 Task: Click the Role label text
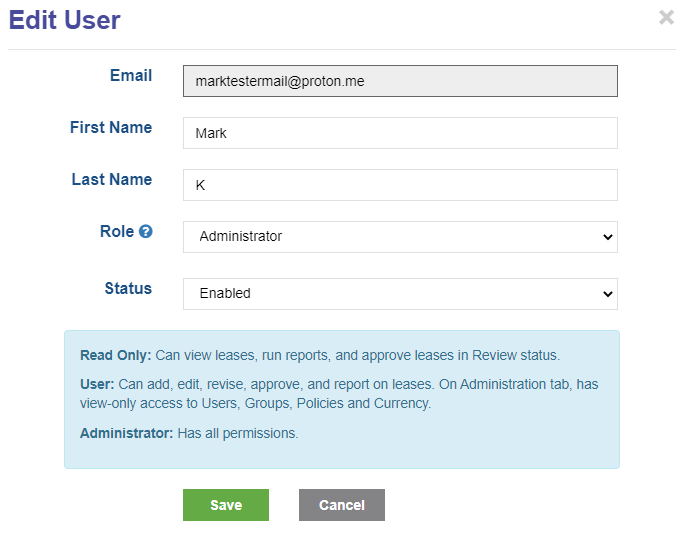[x=117, y=231]
